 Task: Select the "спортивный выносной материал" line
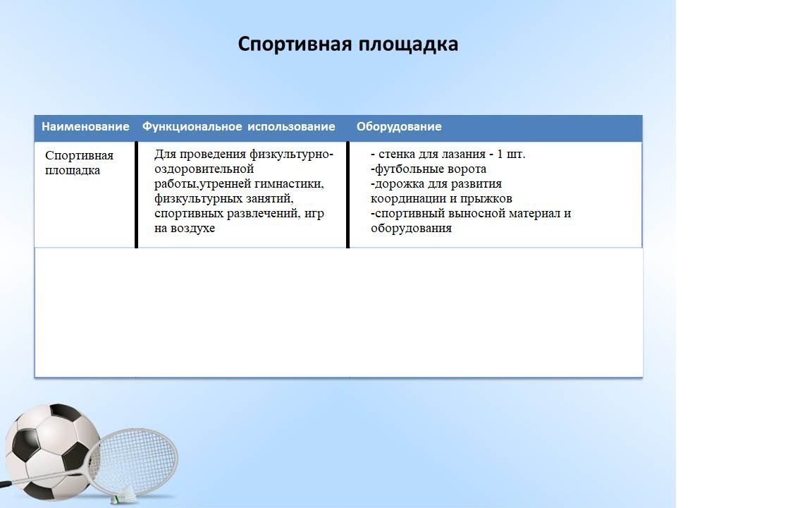point(471,214)
